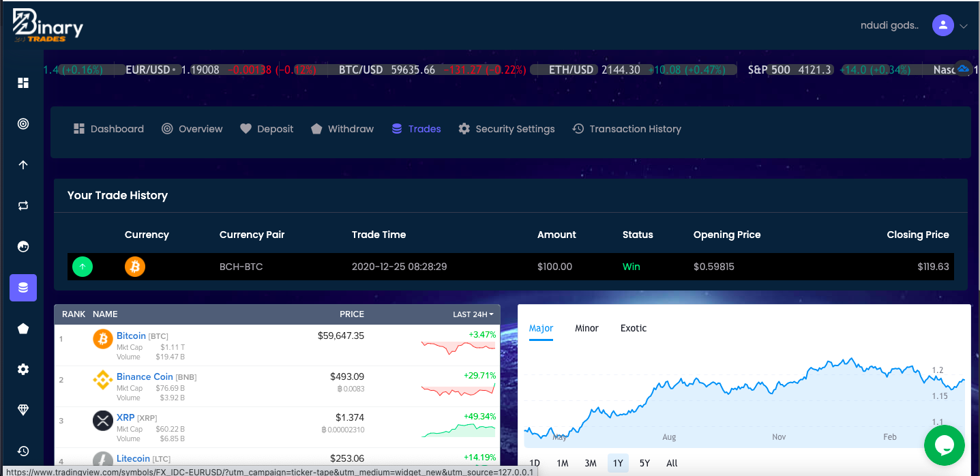This screenshot has height=476, width=980.
Task: Go to the Deposit tab
Action: (267, 129)
